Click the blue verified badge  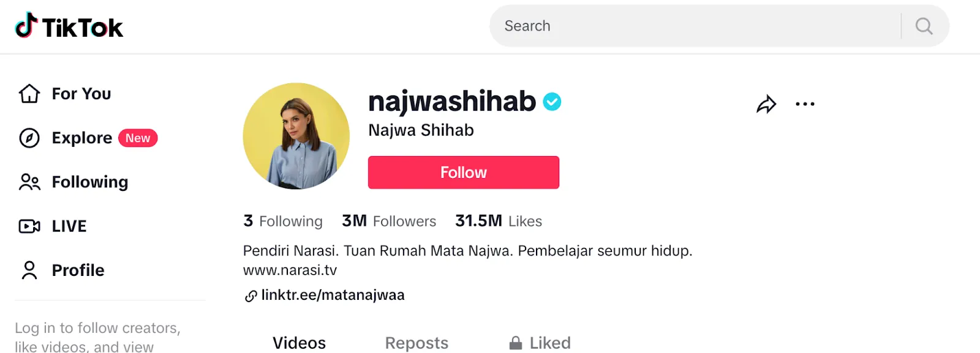click(552, 102)
